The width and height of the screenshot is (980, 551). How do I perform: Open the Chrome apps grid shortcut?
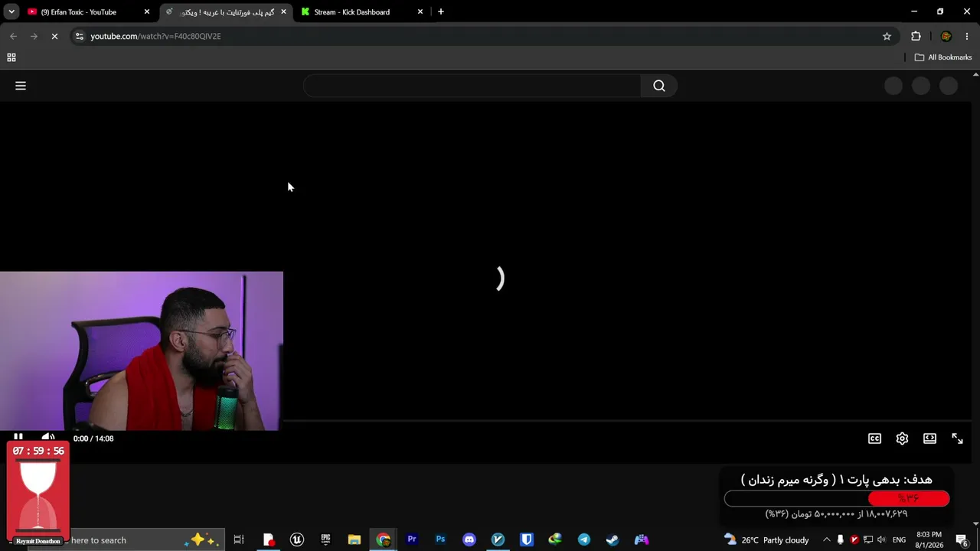click(x=11, y=57)
